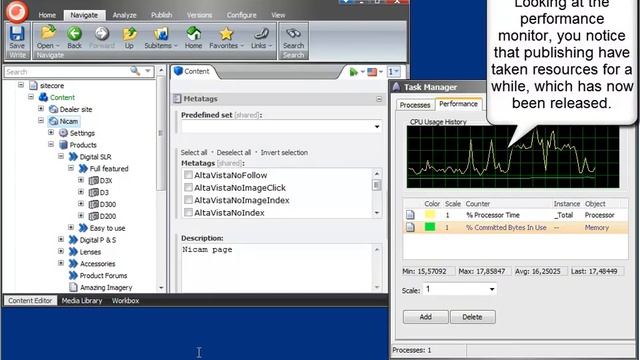Open the Subitems icon
The image size is (640, 360).
tap(160, 34)
